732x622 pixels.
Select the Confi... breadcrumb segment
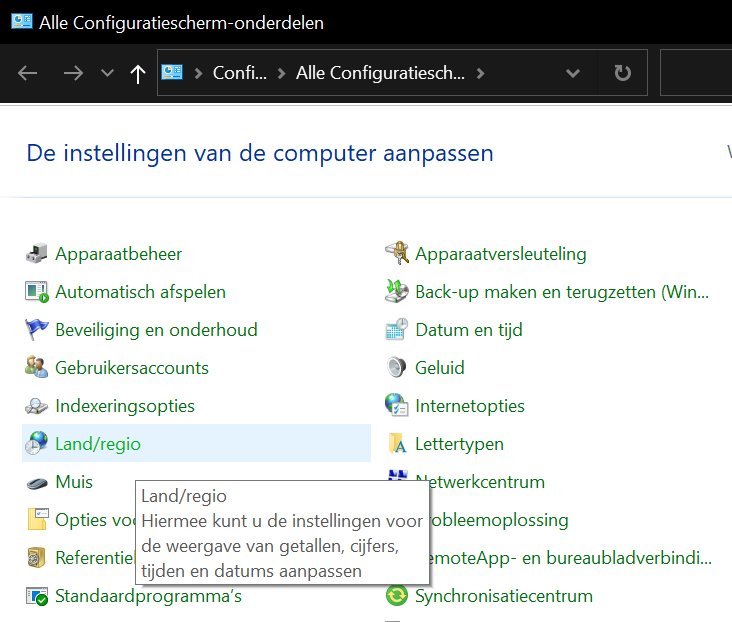click(240, 73)
